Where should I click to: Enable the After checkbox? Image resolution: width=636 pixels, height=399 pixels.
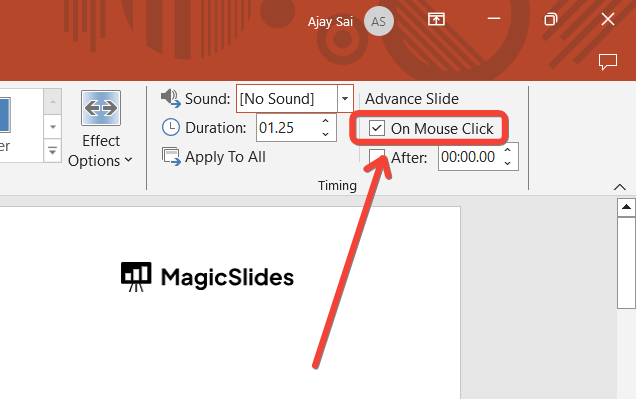pyautogui.click(x=376, y=157)
